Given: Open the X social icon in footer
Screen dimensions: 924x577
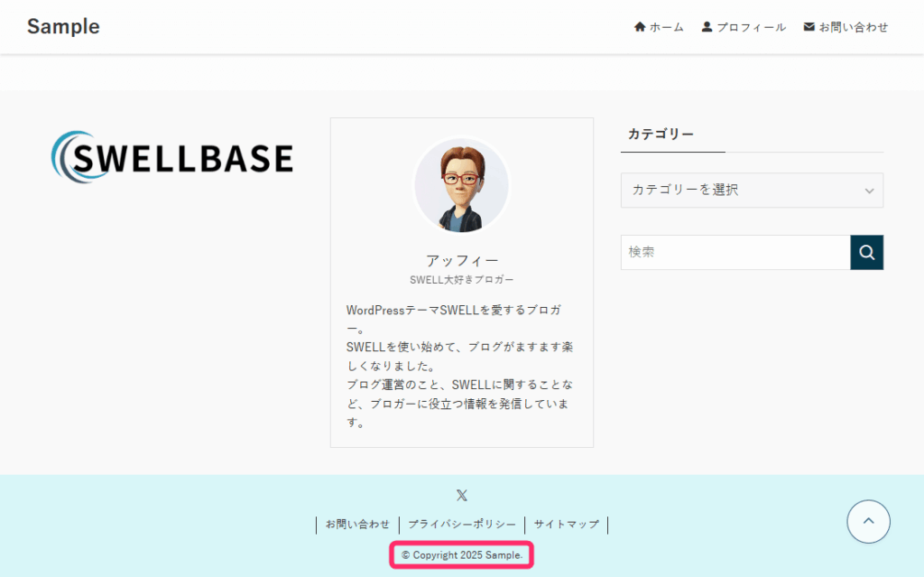Looking at the screenshot, I should 462,496.
